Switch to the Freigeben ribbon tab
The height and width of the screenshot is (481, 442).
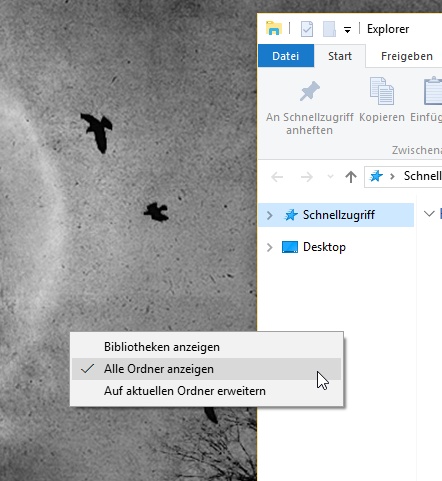[x=407, y=56]
